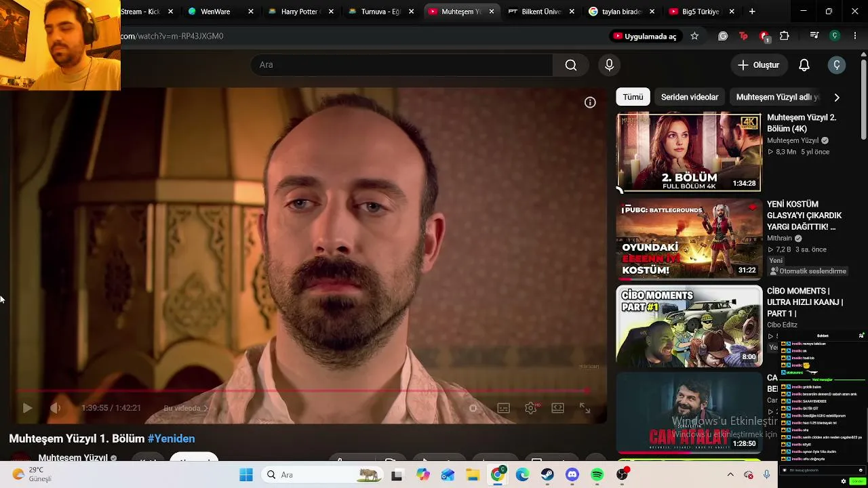Open the Chrome extensions puzzle icon
This screenshot has height=488, width=868.
785,36
